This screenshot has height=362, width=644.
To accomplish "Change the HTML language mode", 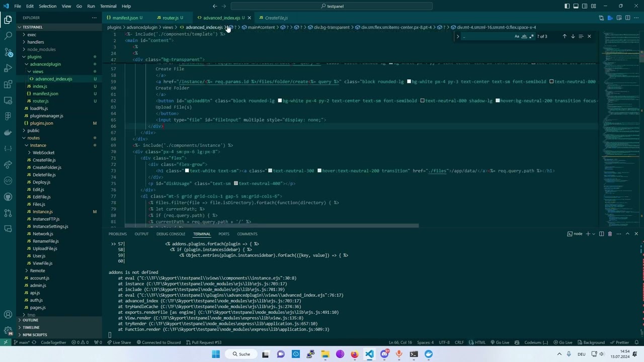I will [x=480, y=342].
